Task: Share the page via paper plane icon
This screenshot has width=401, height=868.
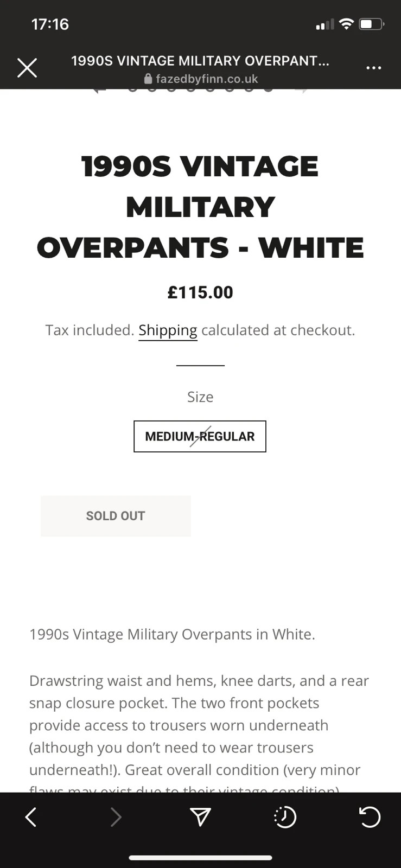Action: point(200,816)
